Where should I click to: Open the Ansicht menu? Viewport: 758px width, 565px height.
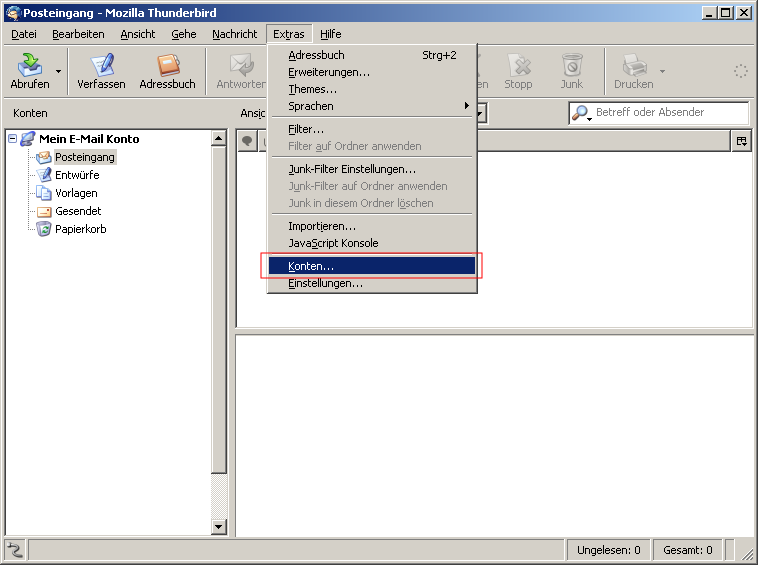pos(138,34)
